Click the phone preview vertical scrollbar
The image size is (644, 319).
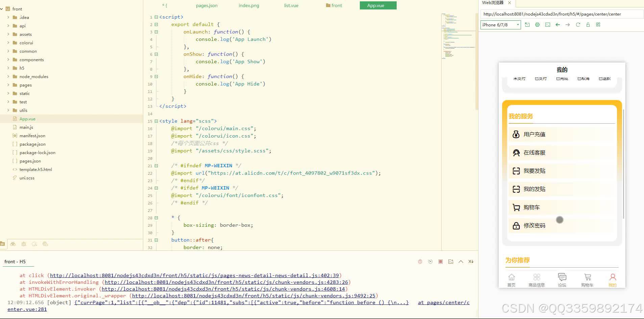623,164
